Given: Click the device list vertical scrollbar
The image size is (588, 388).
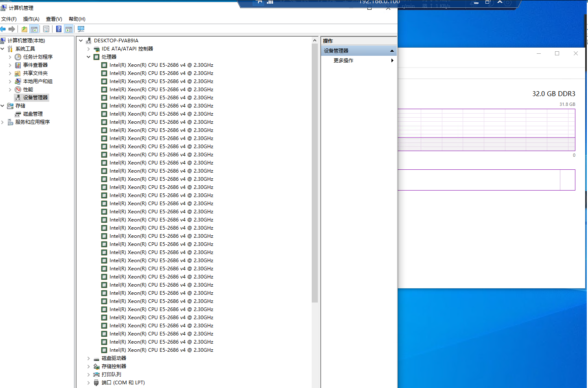Looking at the screenshot, I should coord(315,173).
